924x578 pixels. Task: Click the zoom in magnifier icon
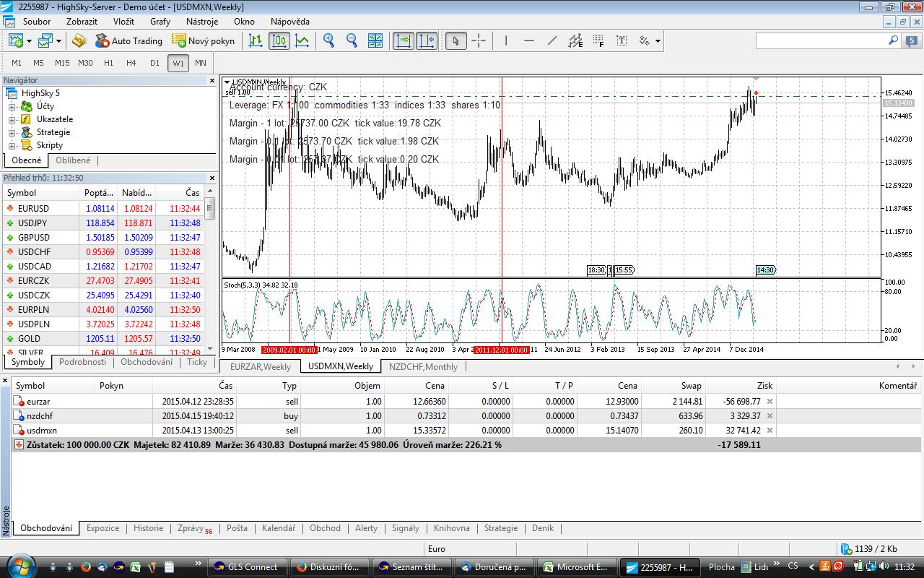click(329, 40)
